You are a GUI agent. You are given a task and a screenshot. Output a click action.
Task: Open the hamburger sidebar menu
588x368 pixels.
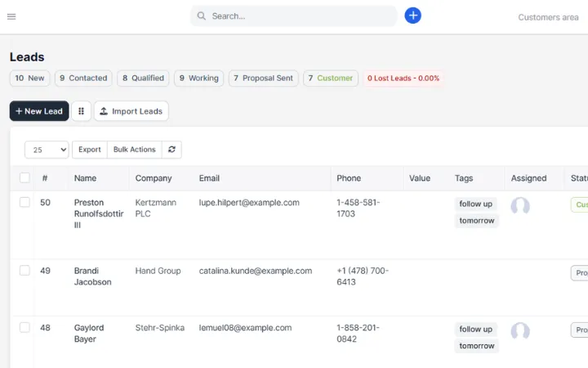coord(11,16)
